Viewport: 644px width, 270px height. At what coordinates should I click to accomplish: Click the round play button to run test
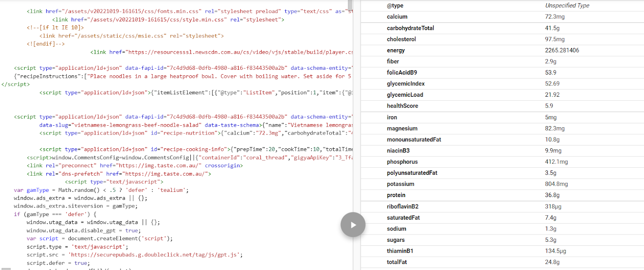coord(353,225)
